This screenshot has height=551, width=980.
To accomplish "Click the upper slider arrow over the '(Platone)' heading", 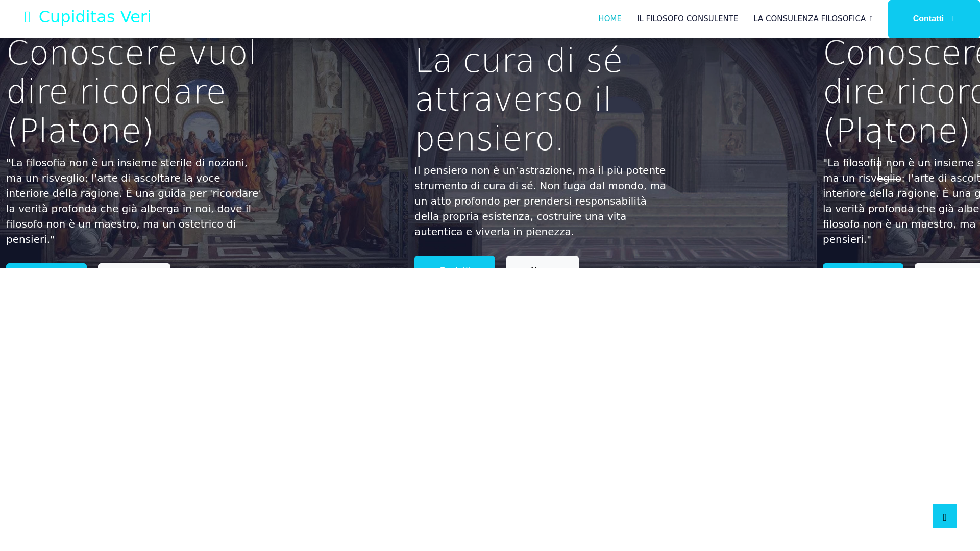I will click(x=890, y=138).
